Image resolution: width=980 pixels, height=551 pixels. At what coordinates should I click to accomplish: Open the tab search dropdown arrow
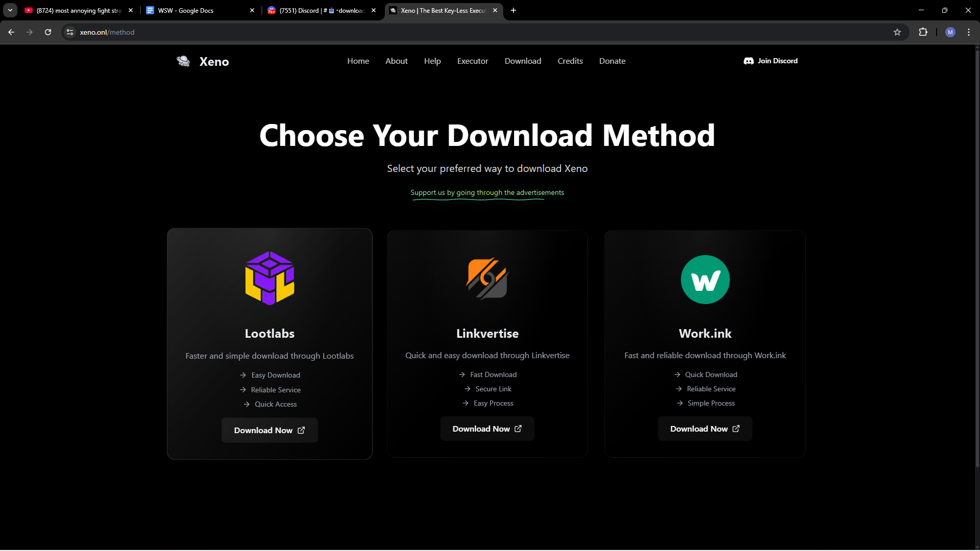point(10,10)
